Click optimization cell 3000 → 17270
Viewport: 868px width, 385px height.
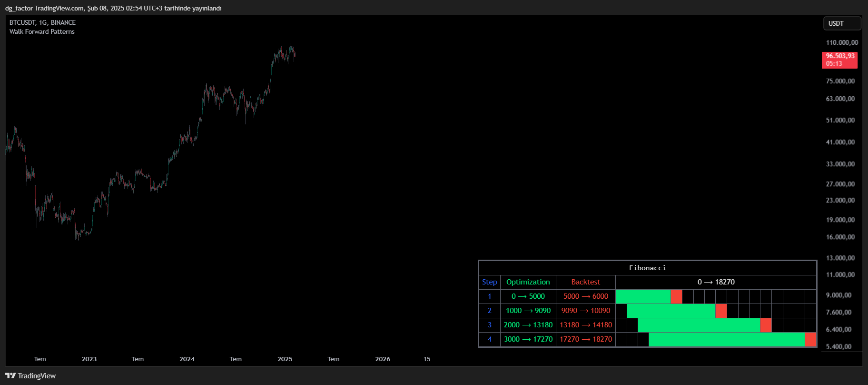point(528,339)
